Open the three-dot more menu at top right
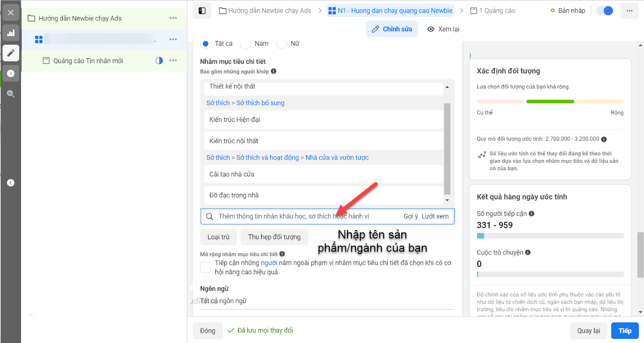The image size is (644, 343). (x=630, y=11)
